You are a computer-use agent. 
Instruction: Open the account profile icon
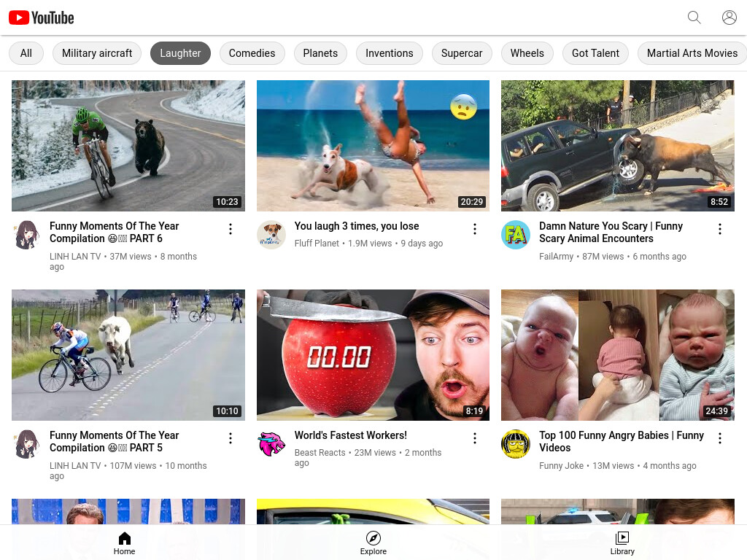729,17
